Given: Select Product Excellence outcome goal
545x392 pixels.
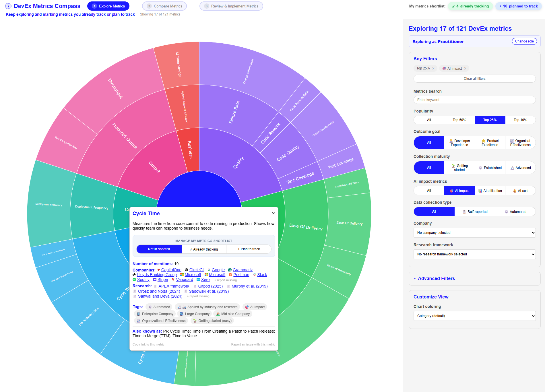Looking at the screenshot, I should pyautogui.click(x=490, y=143).
